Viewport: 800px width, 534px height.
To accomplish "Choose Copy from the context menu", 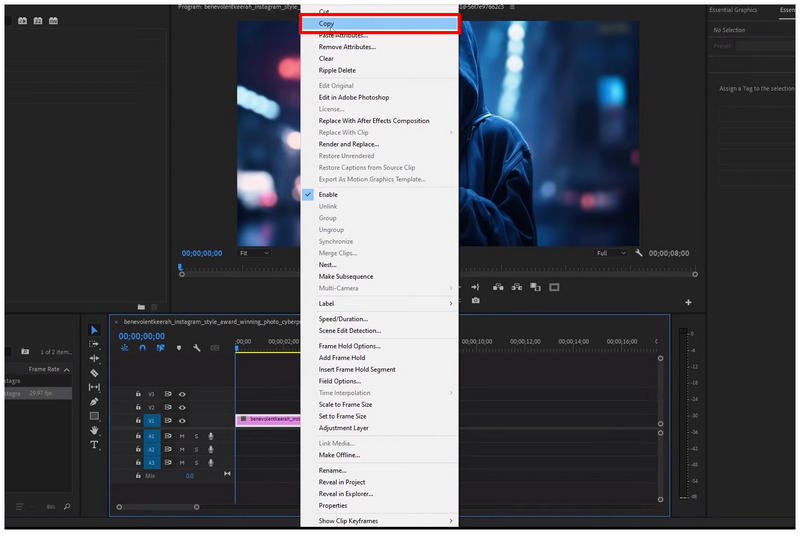I will (380, 23).
